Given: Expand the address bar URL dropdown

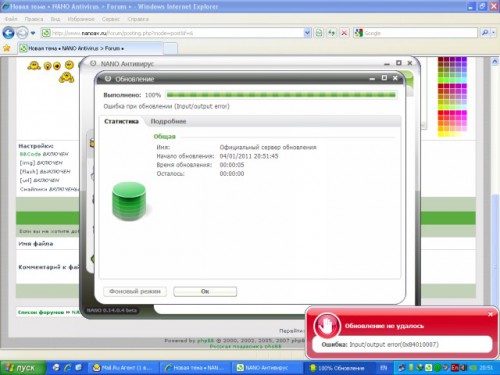Looking at the screenshot, I should click(x=307, y=33).
